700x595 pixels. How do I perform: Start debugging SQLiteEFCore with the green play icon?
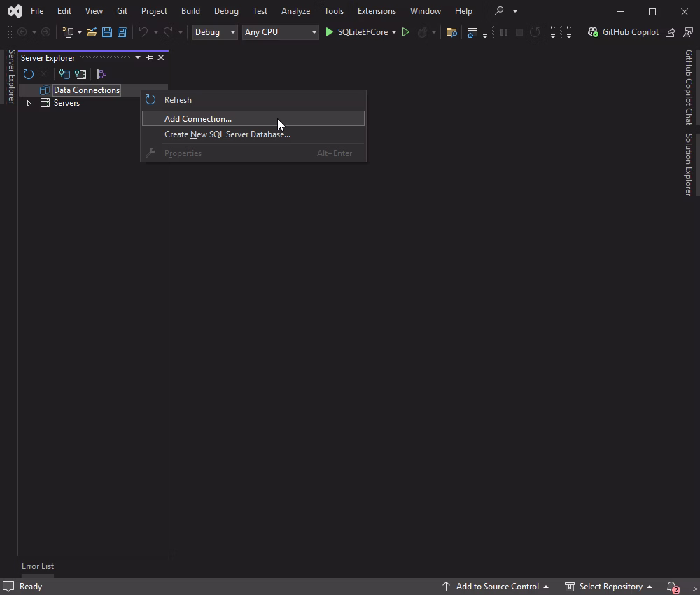pyautogui.click(x=329, y=31)
